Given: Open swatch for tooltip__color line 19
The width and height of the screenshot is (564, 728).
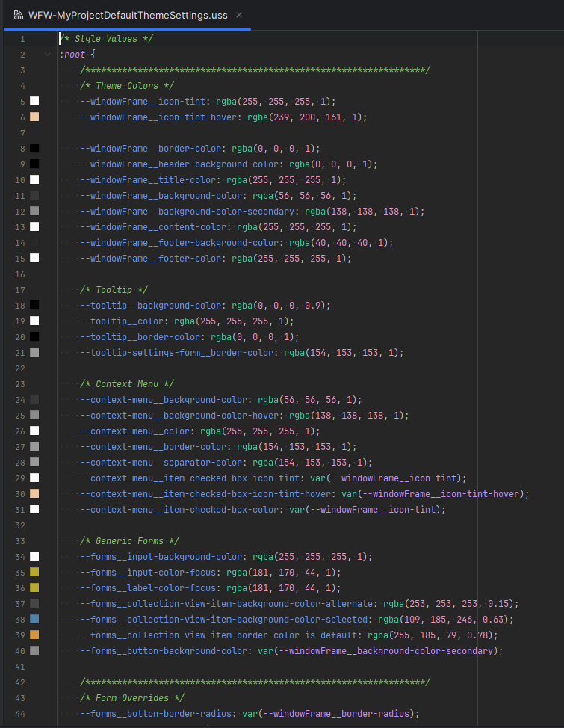Looking at the screenshot, I should [x=34, y=321].
